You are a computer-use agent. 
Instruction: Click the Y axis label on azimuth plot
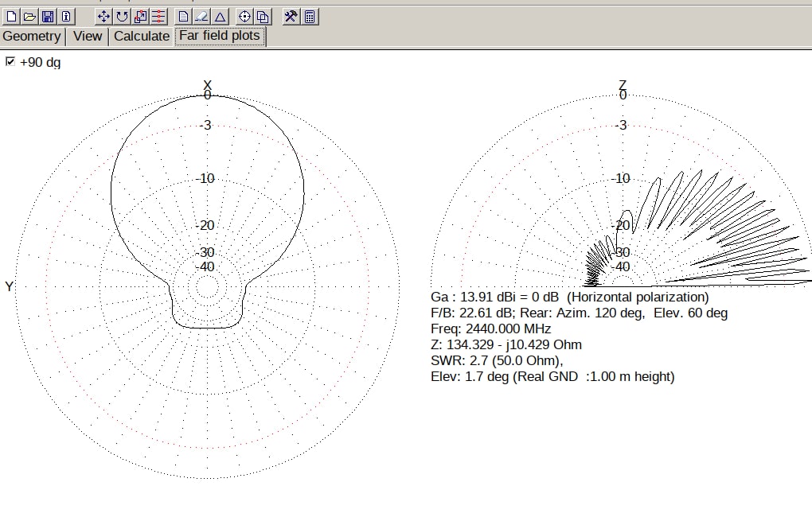tap(9, 286)
